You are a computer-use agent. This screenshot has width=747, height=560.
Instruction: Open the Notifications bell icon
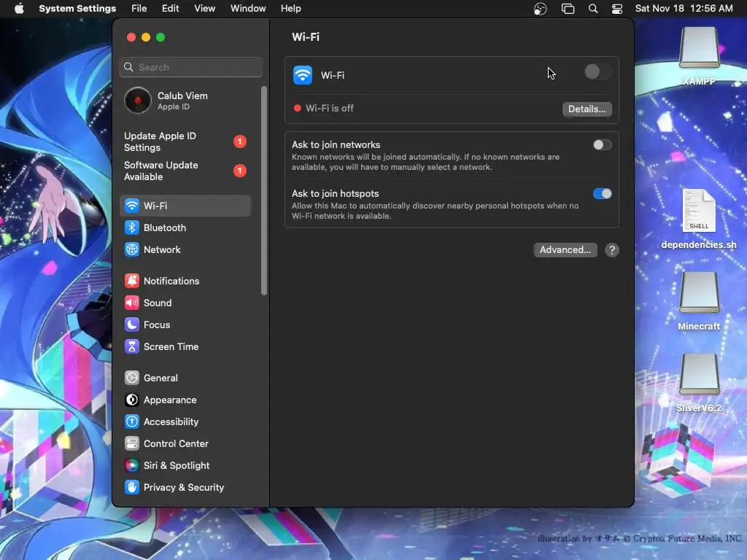tap(132, 281)
